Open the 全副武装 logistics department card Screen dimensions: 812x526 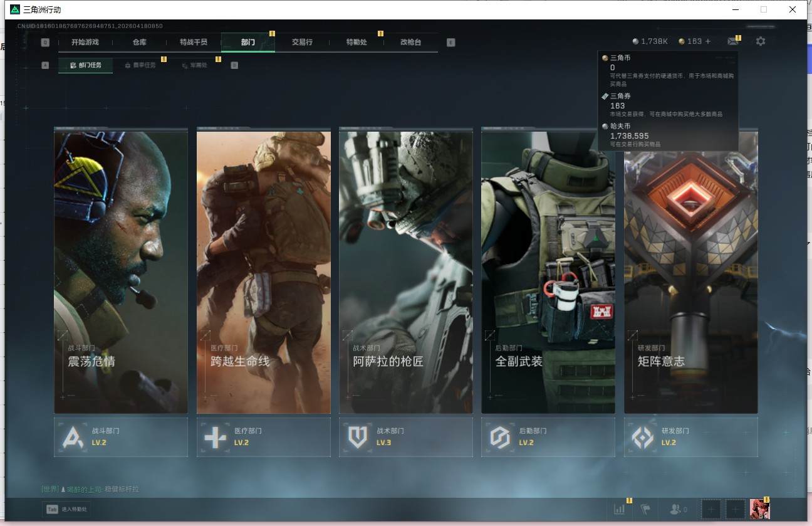(x=548, y=271)
